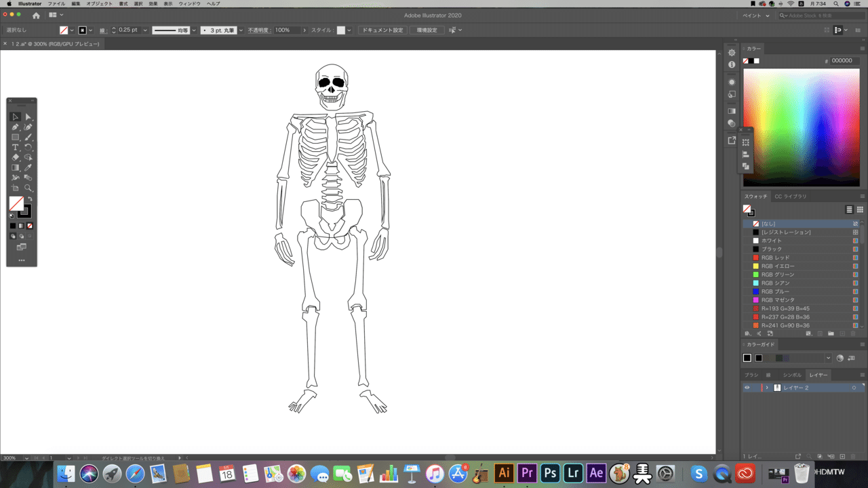Select the Artboard tool

(x=16, y=188)
